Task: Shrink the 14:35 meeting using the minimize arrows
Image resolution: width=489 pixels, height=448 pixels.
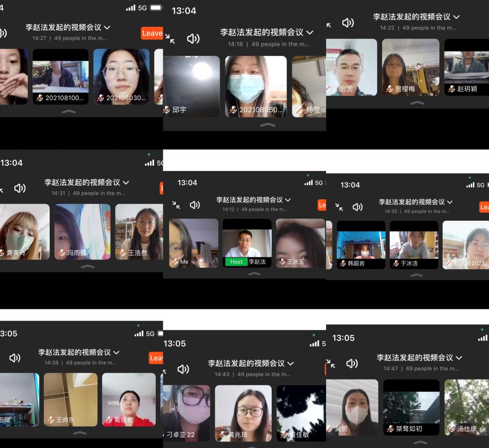Action: [x=339, y=207]
